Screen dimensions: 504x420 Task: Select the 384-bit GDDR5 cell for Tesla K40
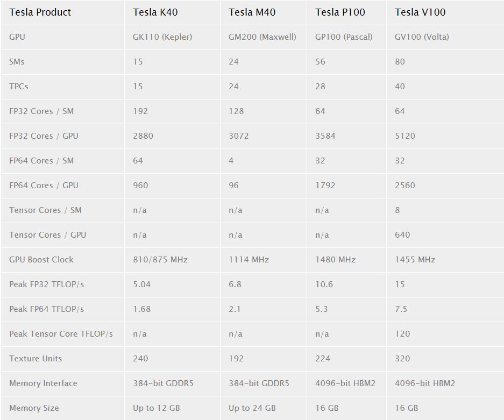[x=163, y=383]
